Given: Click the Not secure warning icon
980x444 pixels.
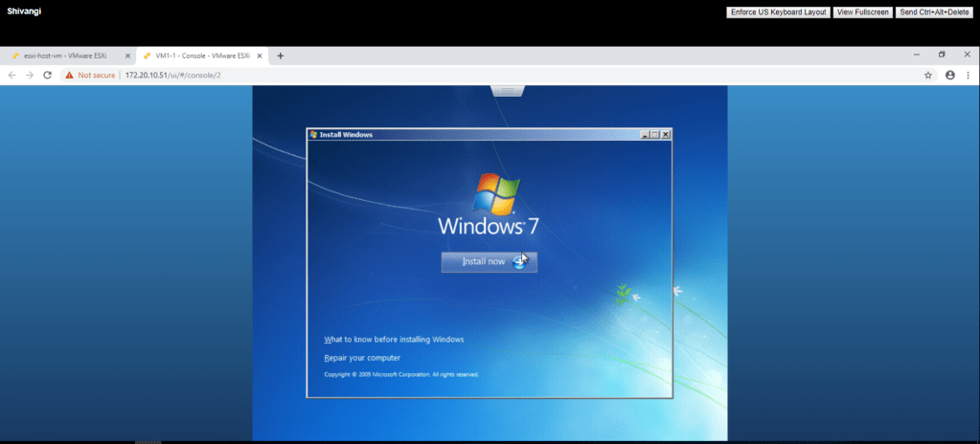Looking at the screenshot, I should click(x=70, y=75).
